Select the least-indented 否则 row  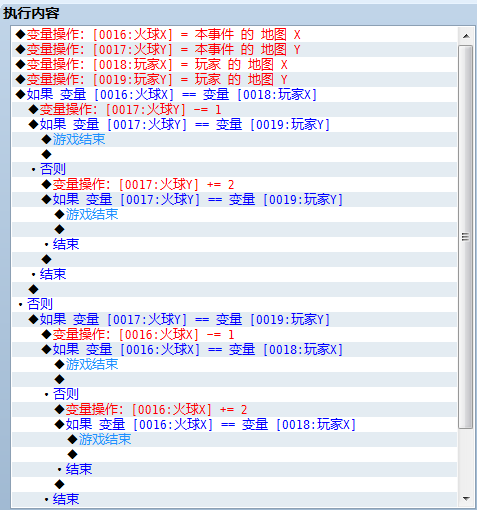coord(234,304)
